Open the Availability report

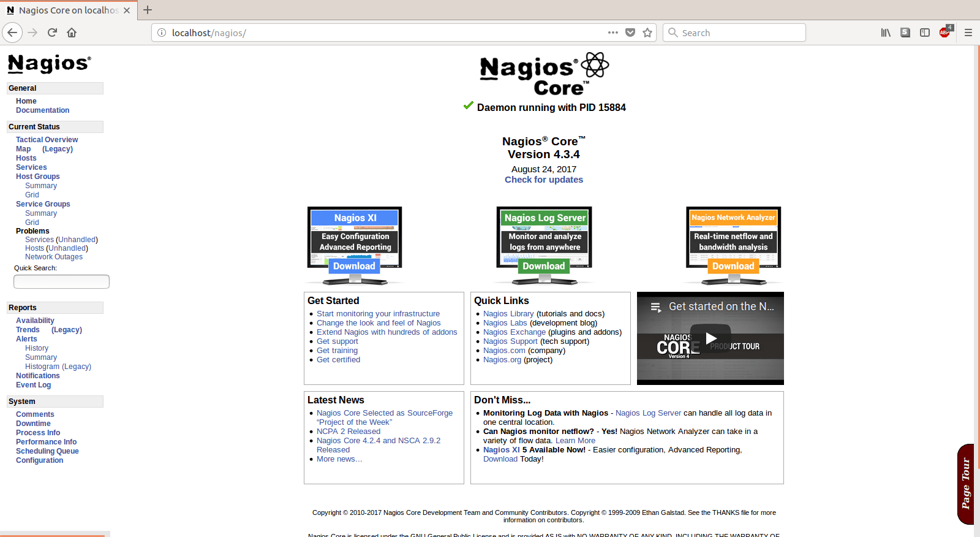(x=35, y=321)
